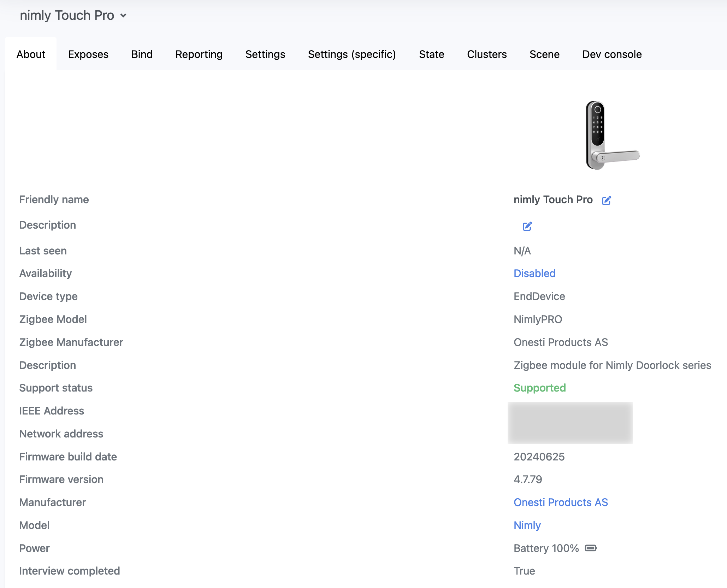Go to the Settings tab
727x588 pixels.
[x=265, y=54]
